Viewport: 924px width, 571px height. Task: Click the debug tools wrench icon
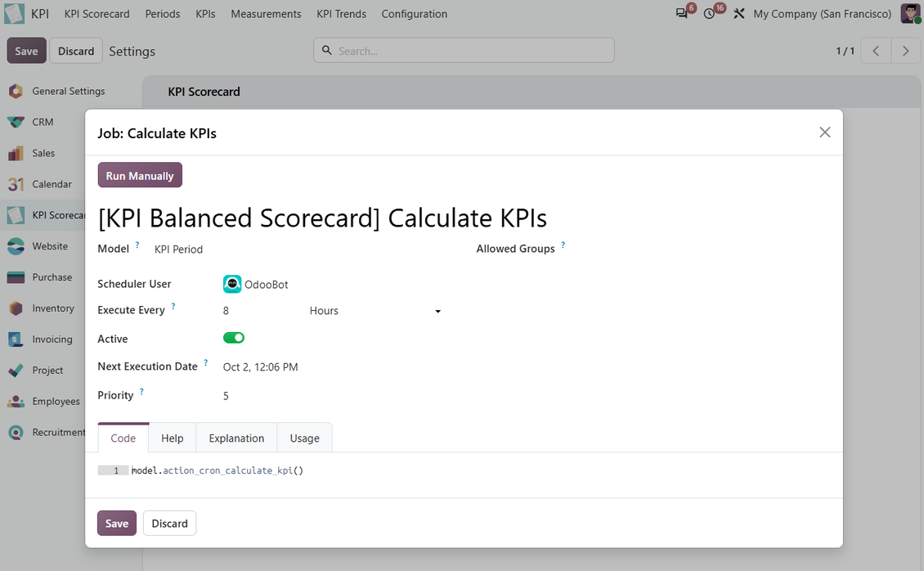tap(739, 14)
